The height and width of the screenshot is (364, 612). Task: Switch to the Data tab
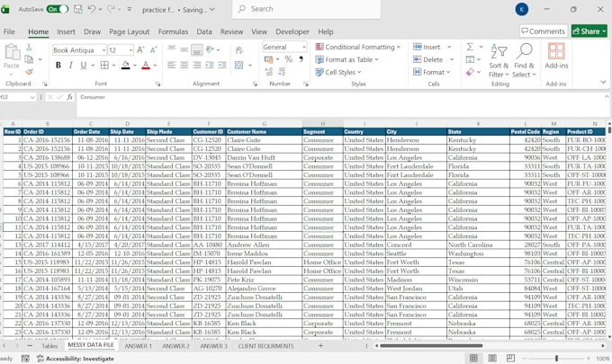[x=204, y=31]
